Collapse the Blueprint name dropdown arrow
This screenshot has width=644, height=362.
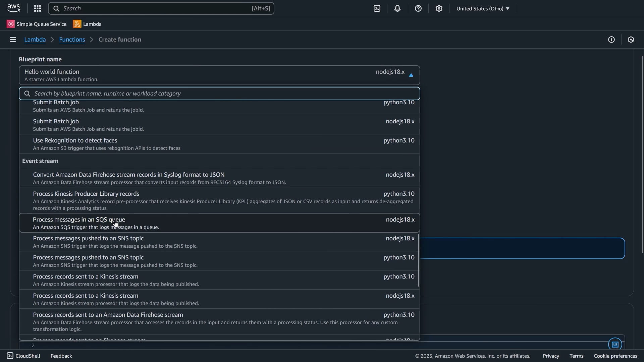coord(411,75)
